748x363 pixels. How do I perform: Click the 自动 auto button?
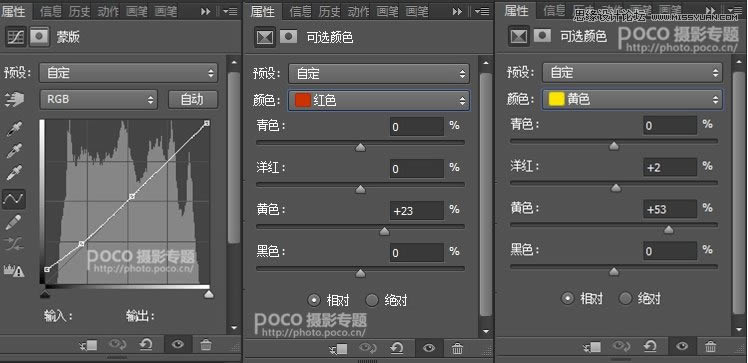(x=193, y=100)
